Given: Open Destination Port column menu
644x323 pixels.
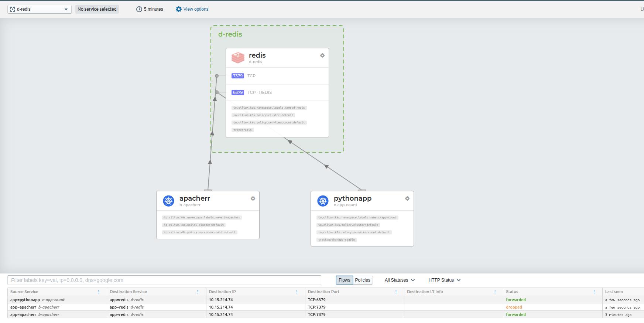Looking at the screenshot, I should 396,292.
